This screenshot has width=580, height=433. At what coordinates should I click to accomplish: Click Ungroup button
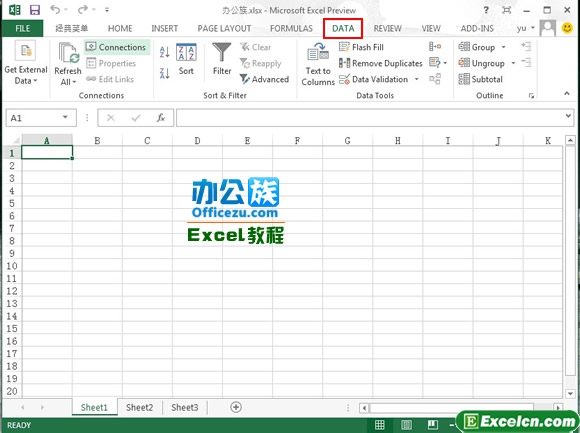[481, 63]
